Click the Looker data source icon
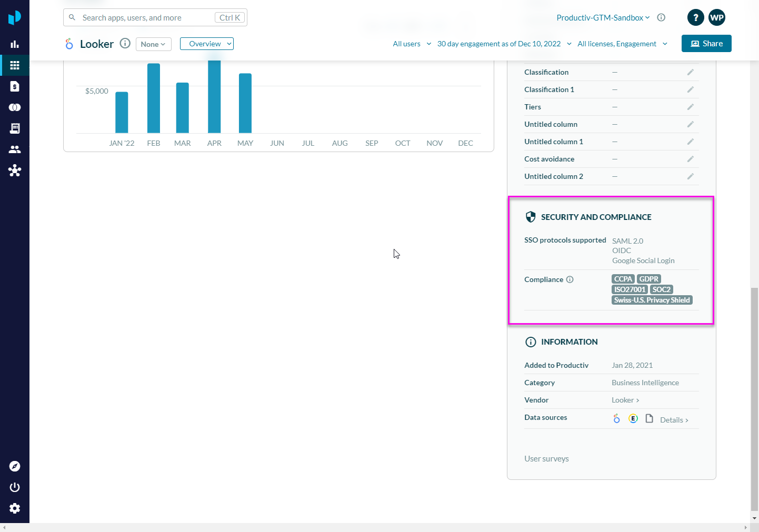Image resolution: width=759 pixels, height=532 pixels. point(617,418)
